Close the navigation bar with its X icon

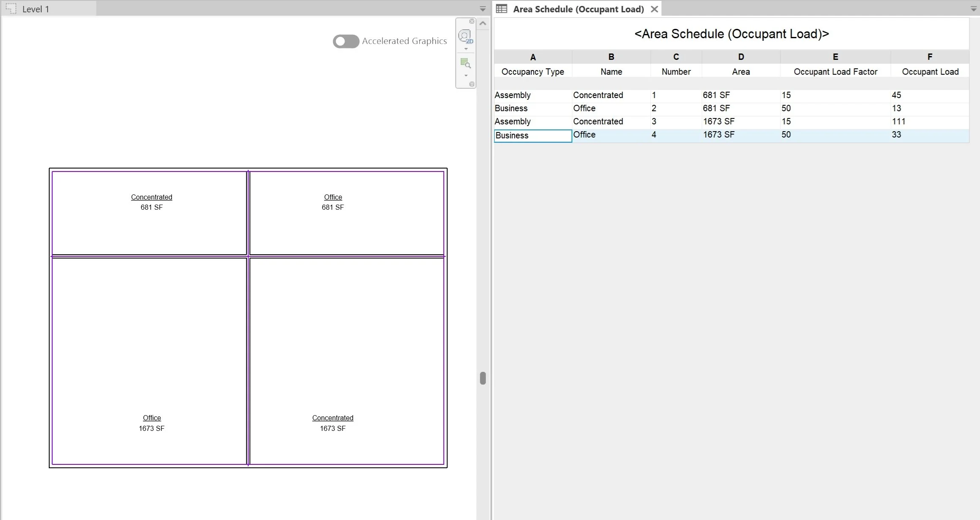(472, 21)
